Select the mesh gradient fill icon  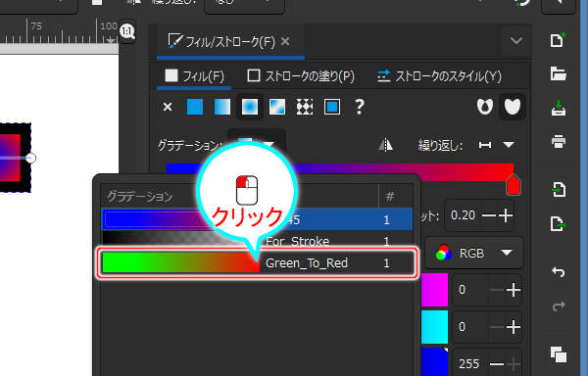click(277, 107)
